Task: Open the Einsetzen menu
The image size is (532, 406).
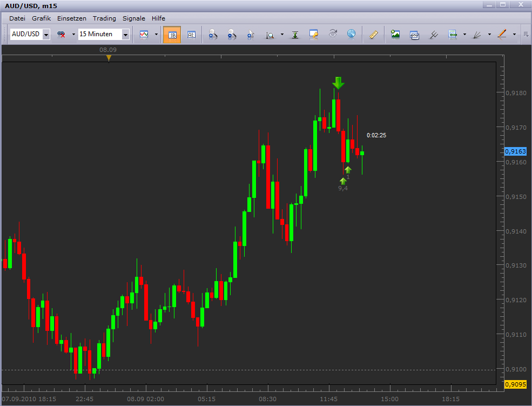Action: point(72,18)
